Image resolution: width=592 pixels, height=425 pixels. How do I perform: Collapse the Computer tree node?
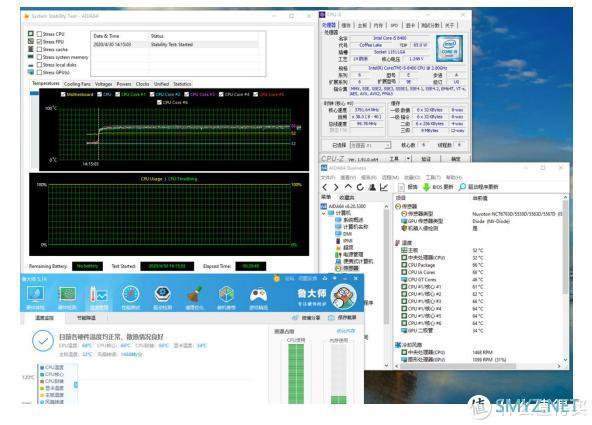tap(324, 213)
